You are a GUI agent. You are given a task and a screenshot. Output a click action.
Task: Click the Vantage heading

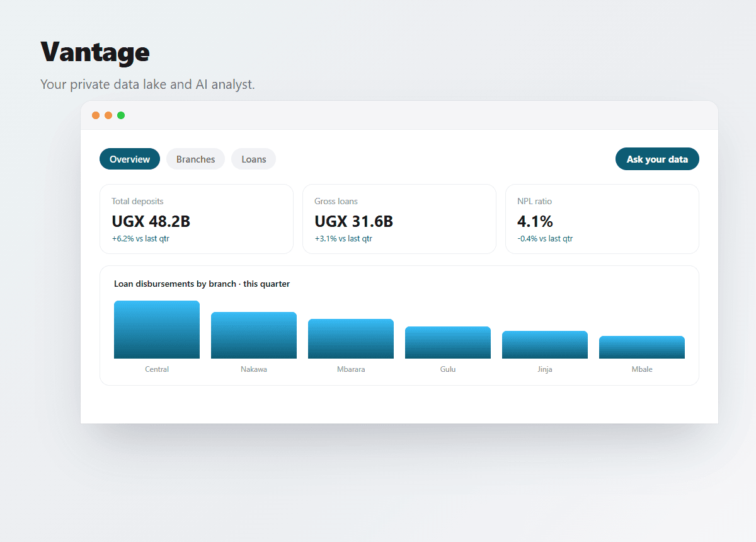coord(95,52)
